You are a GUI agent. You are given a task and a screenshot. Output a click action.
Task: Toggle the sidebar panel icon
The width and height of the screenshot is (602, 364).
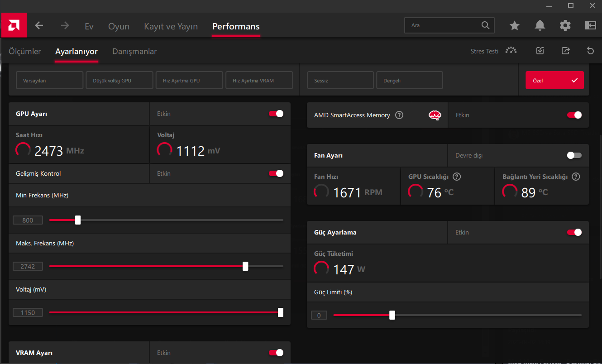pyautogui.click(x=591, y=25)
